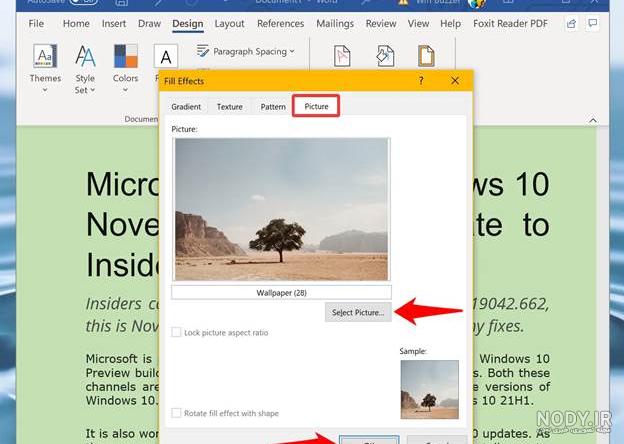Image resolution: width=624 pixels, height=444 pixels.
Task: Switch to Pattern tab in Fill Effects
Action: click(273, 107)
